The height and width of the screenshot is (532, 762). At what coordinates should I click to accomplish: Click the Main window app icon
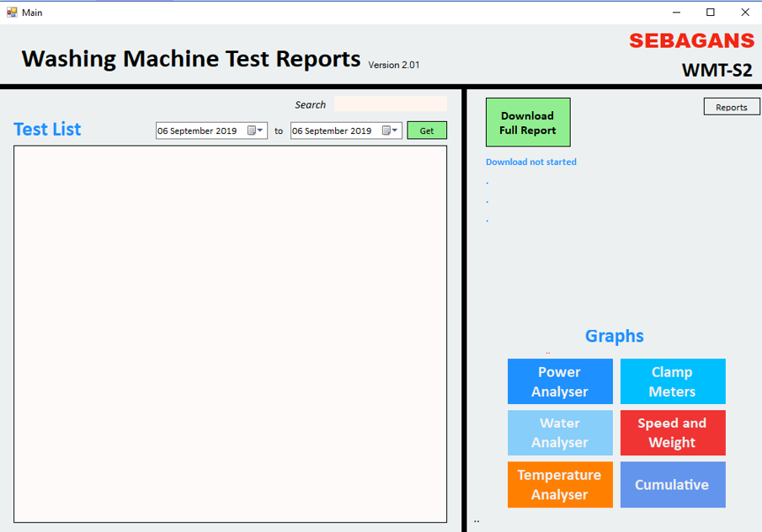(12, 13)
